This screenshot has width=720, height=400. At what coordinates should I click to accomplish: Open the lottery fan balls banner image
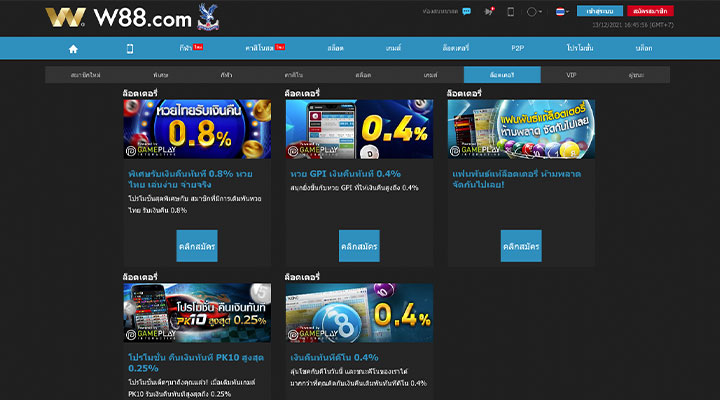click(x=521, y=129)
